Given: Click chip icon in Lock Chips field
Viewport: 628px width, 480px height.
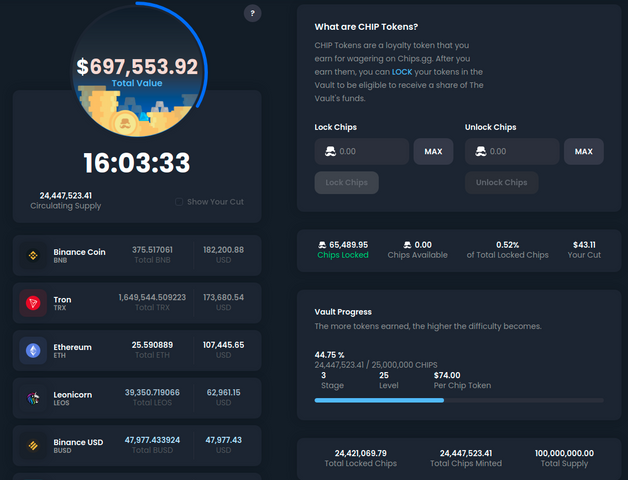Looking at the screenshot, I should (x=330, y=151).
